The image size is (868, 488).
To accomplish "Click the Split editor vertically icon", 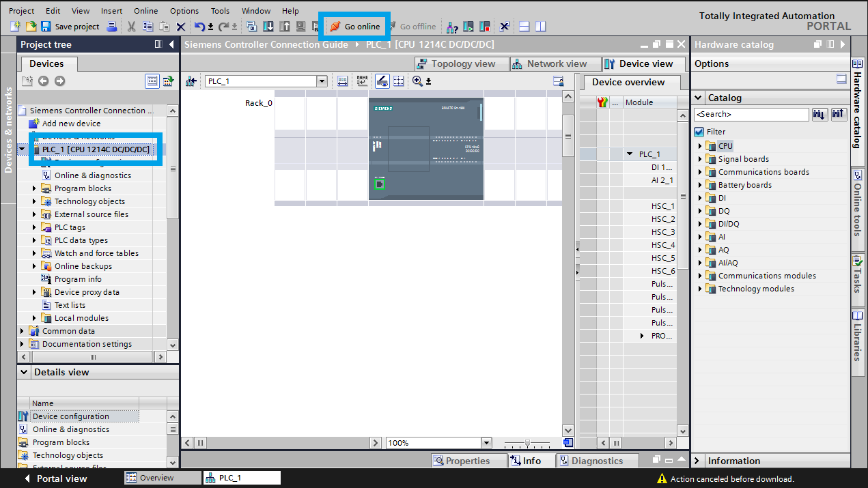I will (x=540, y=27).
